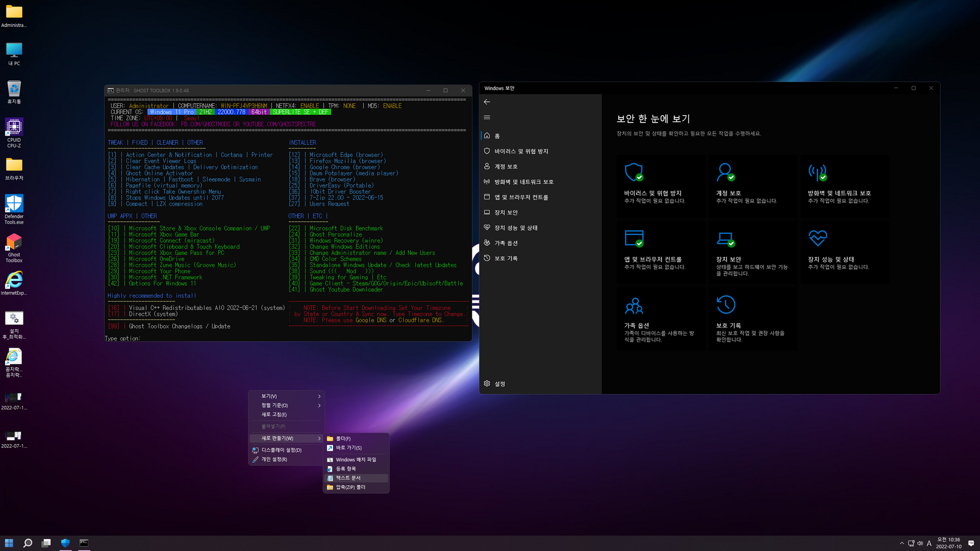
Task: Select 바이러스 및 위협 방지 in sidebar
Action: (540, 151)
